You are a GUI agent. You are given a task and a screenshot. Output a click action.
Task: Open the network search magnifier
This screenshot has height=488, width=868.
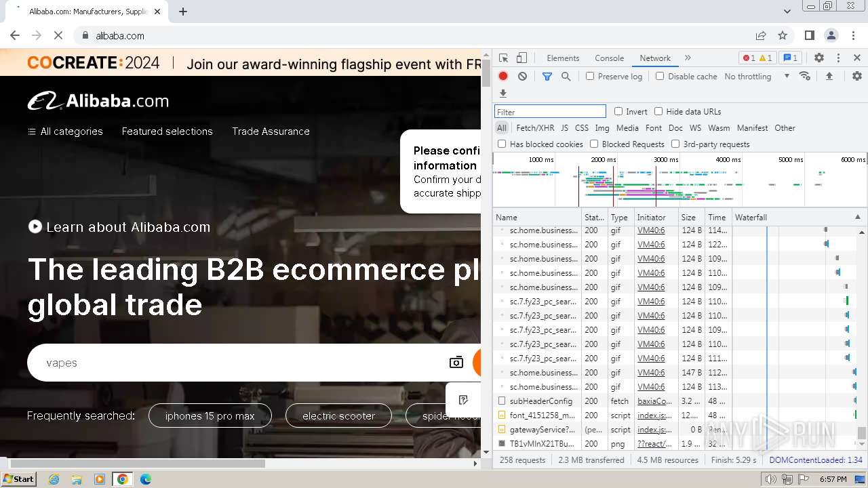point(566,77)
